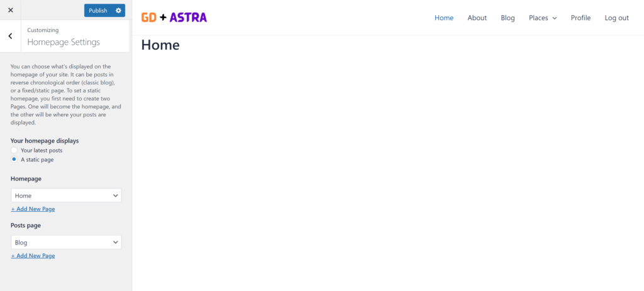The image size is (644, 291).
Task: Open the About menu item
Action: 477,18
